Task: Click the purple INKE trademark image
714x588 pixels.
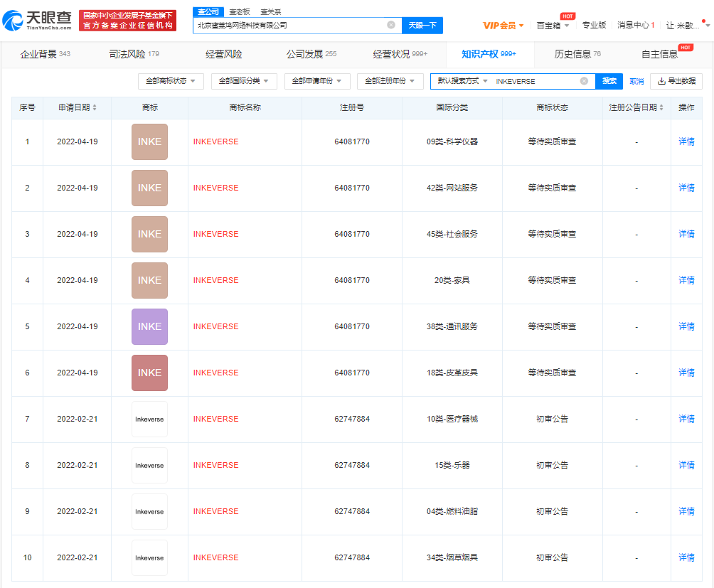Action: [149, 326]
